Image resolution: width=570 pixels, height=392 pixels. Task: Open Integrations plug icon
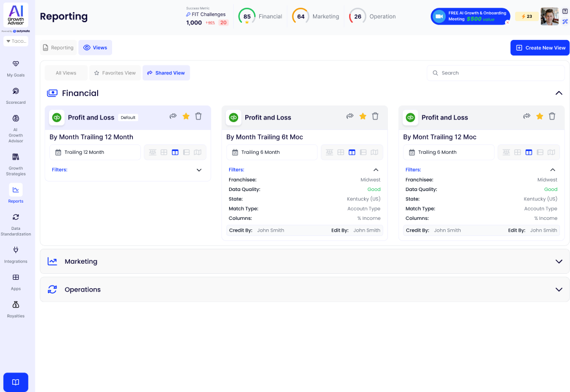[x=16, y=254]
